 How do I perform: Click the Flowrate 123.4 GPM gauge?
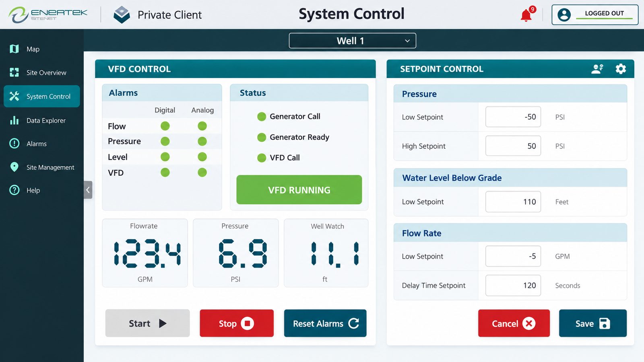[x=145, y=253]
